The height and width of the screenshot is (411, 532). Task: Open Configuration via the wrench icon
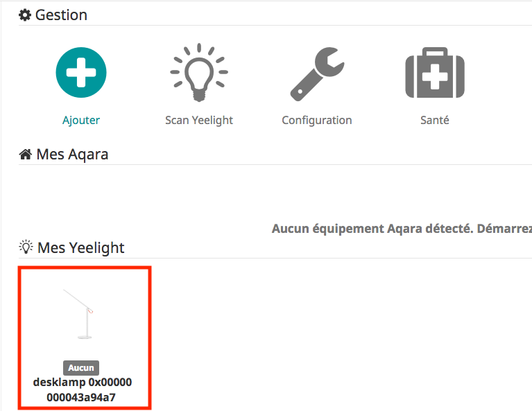317,74
